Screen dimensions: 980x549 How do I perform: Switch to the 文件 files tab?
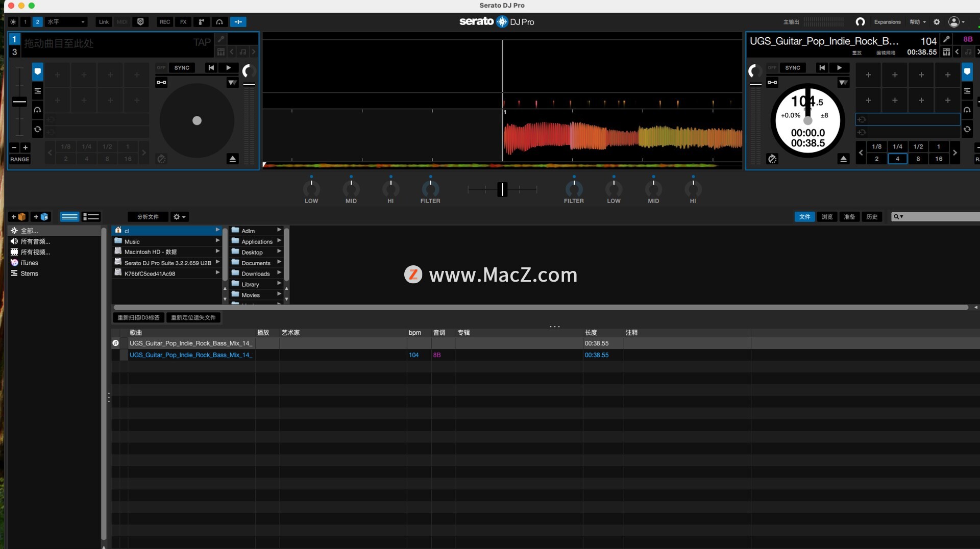tap(804, 217)
